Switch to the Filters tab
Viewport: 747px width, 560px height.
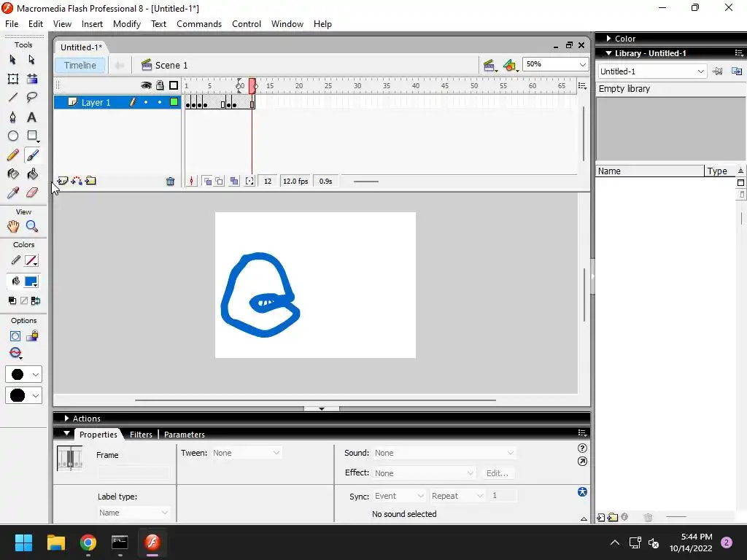141,435
